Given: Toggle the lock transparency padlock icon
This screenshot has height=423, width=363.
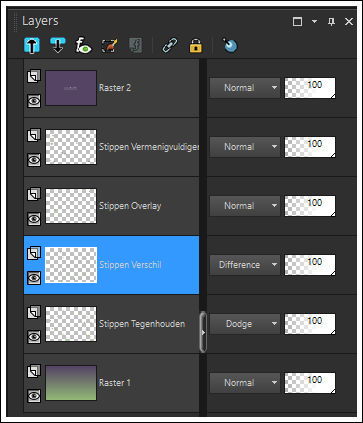Looking at the screenshot, I should (x=196, y=45).
